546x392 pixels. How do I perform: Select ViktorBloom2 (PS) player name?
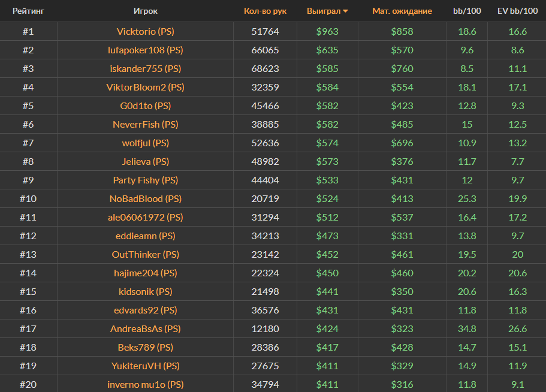pos(146,87)
